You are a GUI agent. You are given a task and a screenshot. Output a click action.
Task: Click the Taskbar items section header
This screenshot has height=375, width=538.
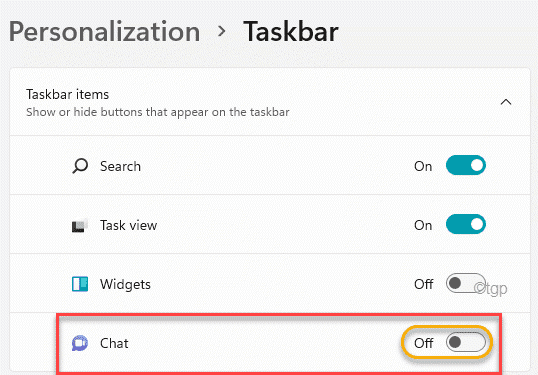tap(270, 102)
